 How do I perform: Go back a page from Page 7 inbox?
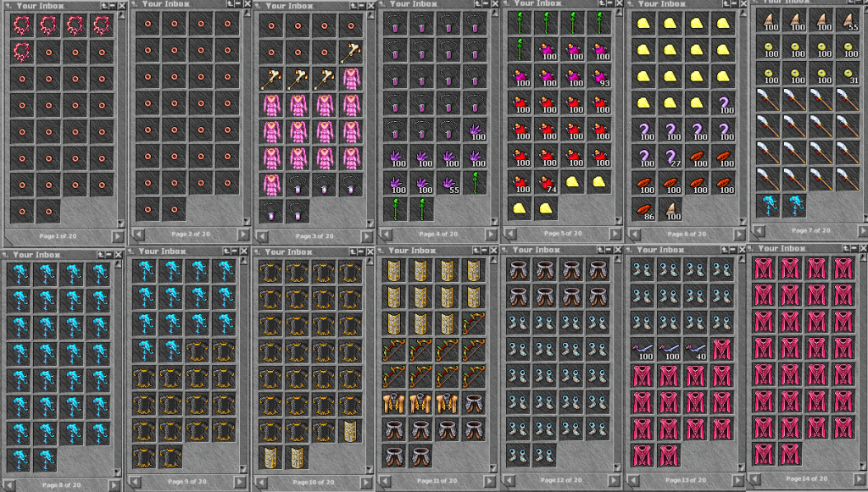coord(759,231)
